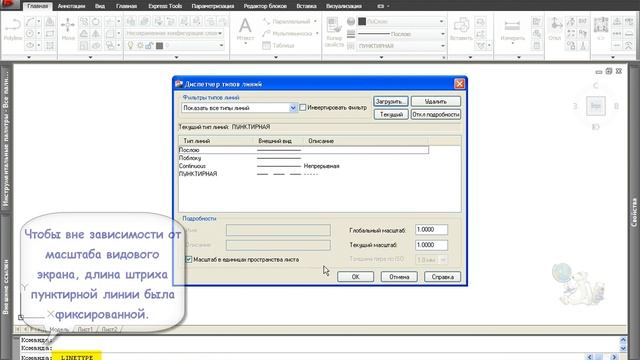Click the Мультивыноска leader tool

[288, 33]
